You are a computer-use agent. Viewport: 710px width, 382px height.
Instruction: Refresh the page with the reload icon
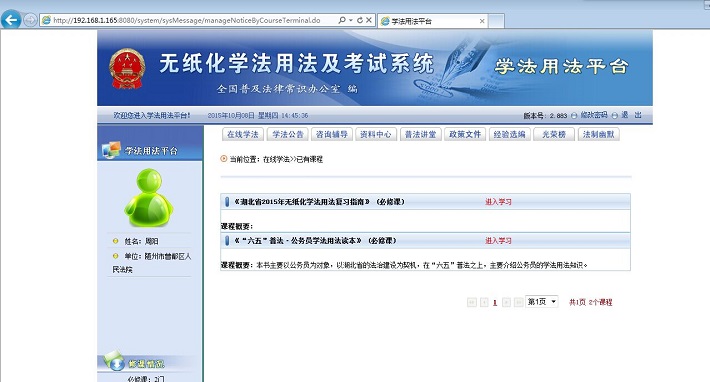click(360, 20)
